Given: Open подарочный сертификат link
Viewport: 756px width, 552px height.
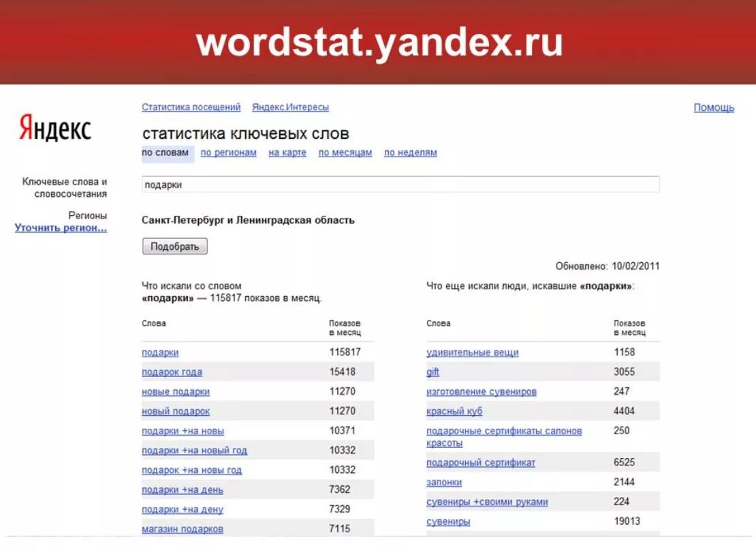Looking at the screenshot, I should [481, 463].
